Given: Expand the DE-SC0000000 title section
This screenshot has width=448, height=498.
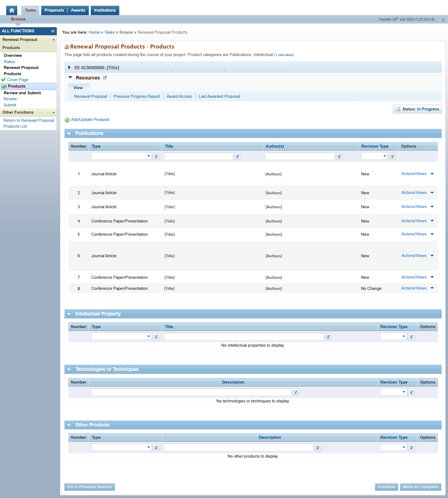Looking at the screenshot, I should (x=69, y=67).
